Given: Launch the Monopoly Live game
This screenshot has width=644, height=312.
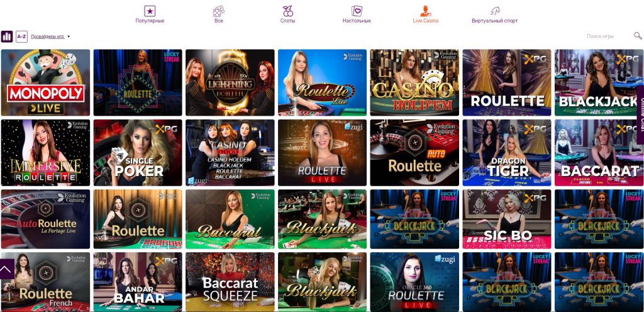Looking at the screenshot, I should click(45, 82).
